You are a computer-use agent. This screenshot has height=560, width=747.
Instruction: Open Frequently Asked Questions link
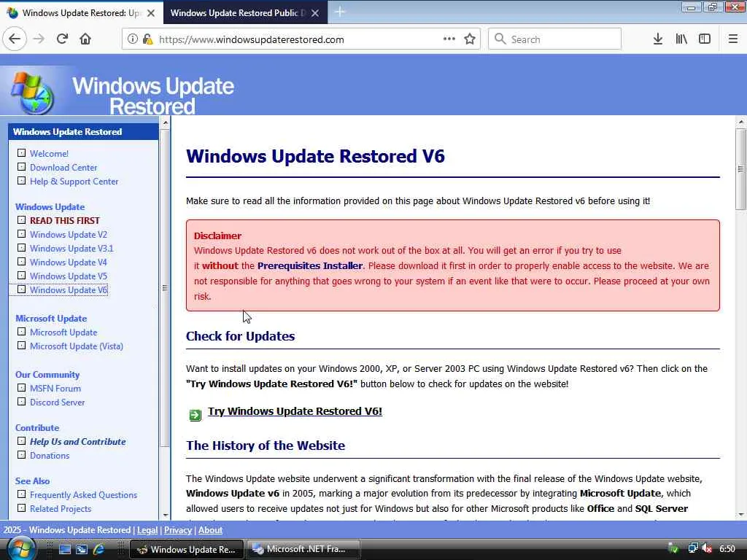pos(83,495)
